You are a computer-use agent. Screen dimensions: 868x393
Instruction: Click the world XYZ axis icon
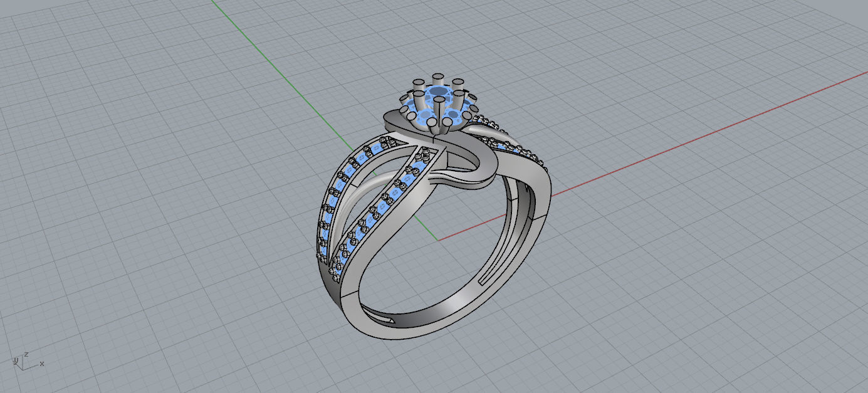tap(28, 360)
